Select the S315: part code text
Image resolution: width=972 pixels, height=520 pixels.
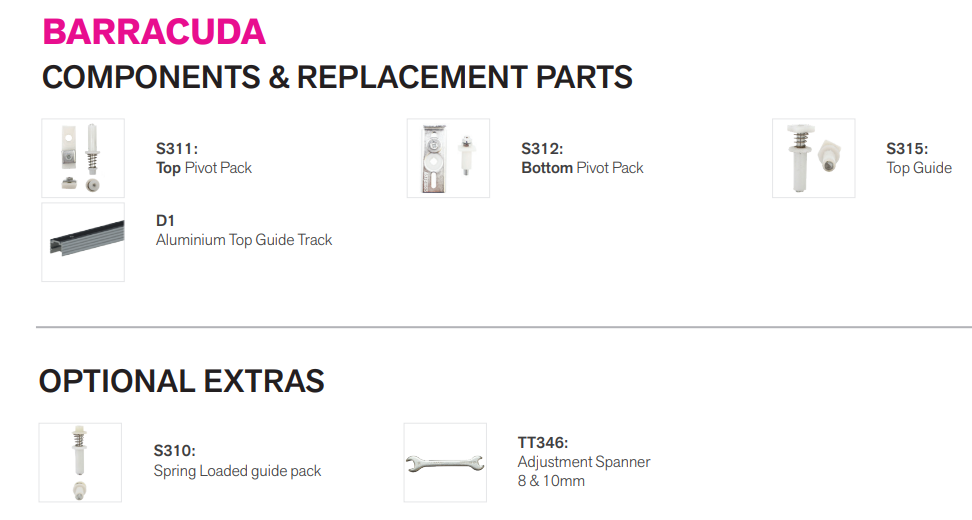(907, 149)
